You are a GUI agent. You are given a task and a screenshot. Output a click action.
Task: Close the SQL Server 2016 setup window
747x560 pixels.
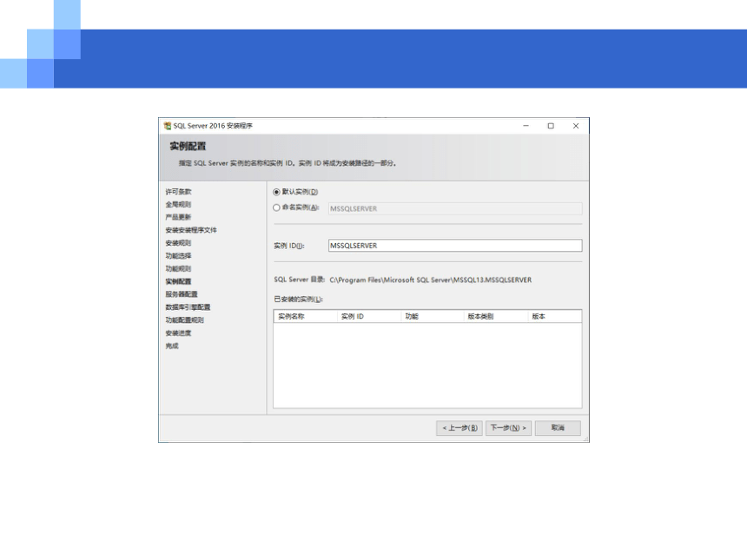pos(576,126)
